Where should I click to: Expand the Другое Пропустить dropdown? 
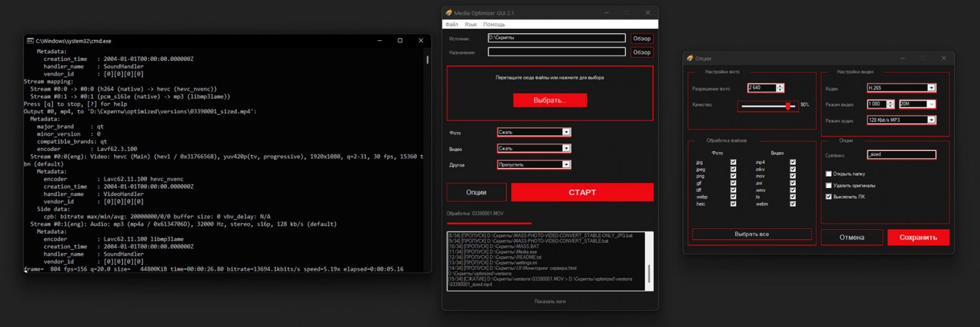(566, 165)
